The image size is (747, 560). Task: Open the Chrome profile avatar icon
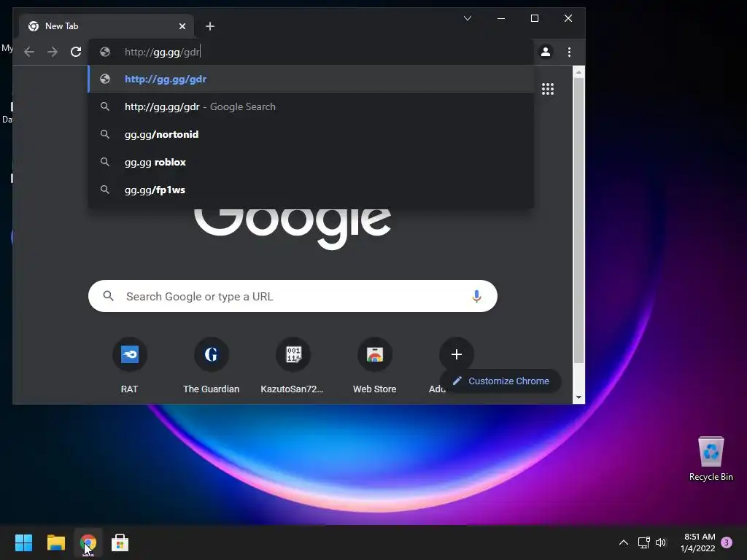[546, 52]
